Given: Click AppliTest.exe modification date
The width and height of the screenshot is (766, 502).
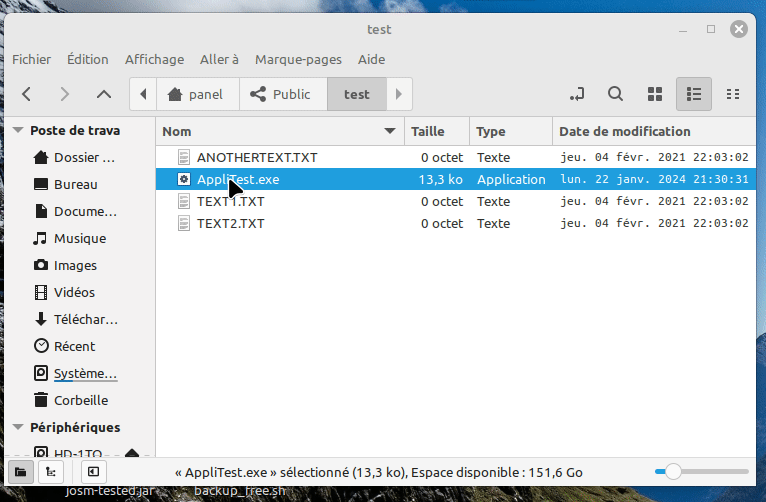Looking at the screenshot, I should [x=654, y=179].
